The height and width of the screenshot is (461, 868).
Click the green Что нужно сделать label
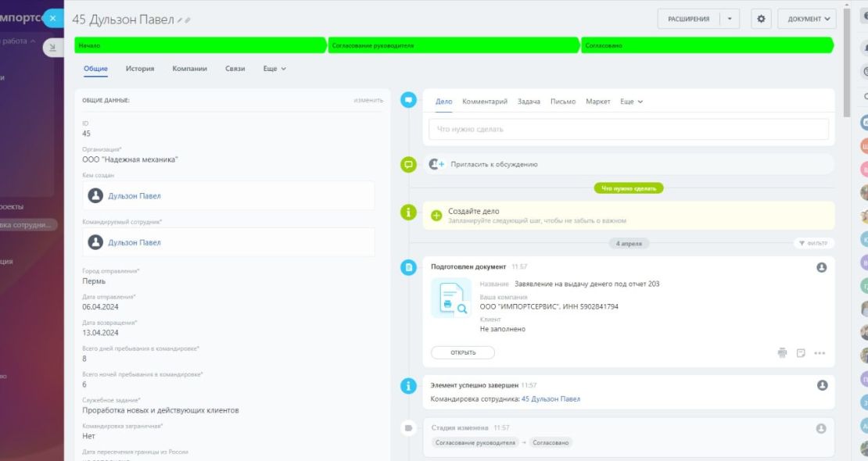pos(628,189)
